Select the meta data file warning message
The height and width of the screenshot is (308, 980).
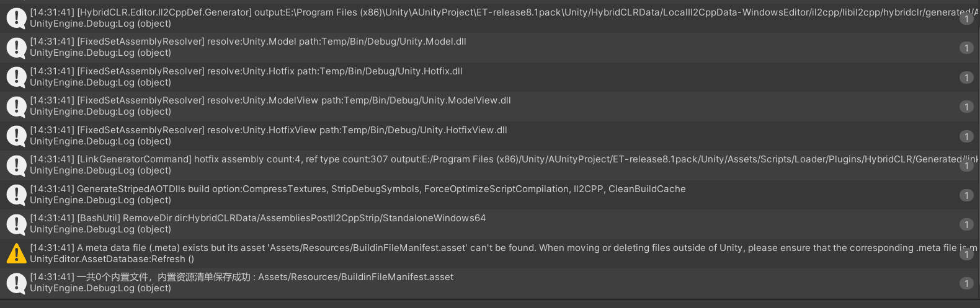click(490, 253)
